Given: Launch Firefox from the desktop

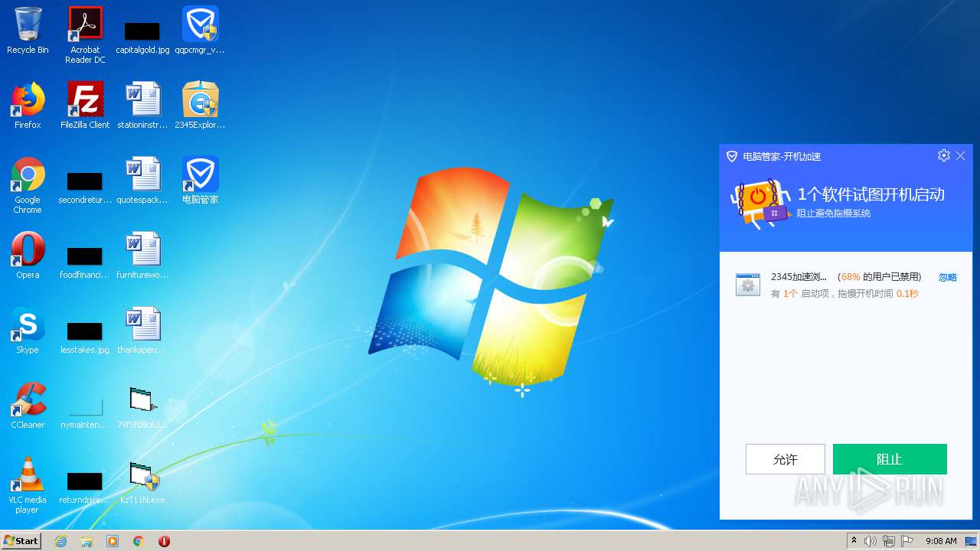Looking at the screenshot, I should 28,106.
